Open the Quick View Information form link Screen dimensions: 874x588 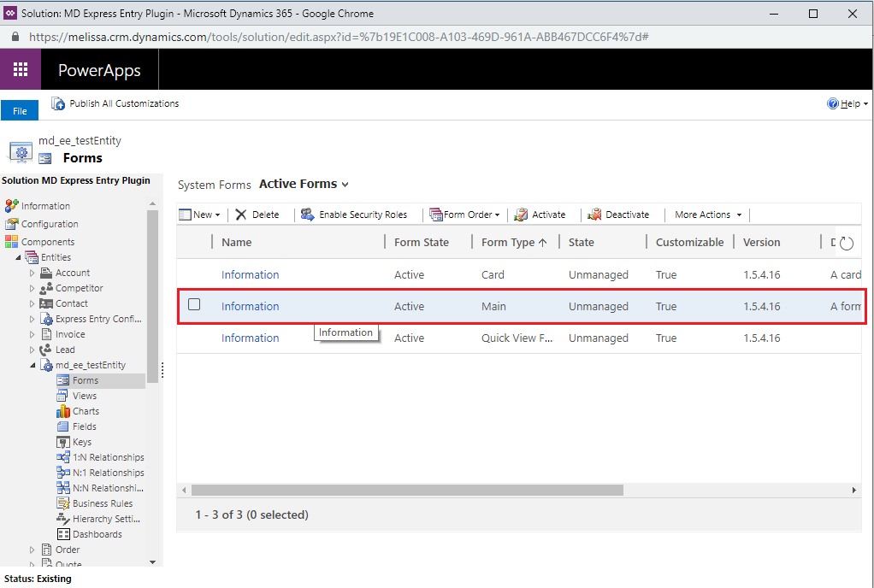[x=250, y=338]
